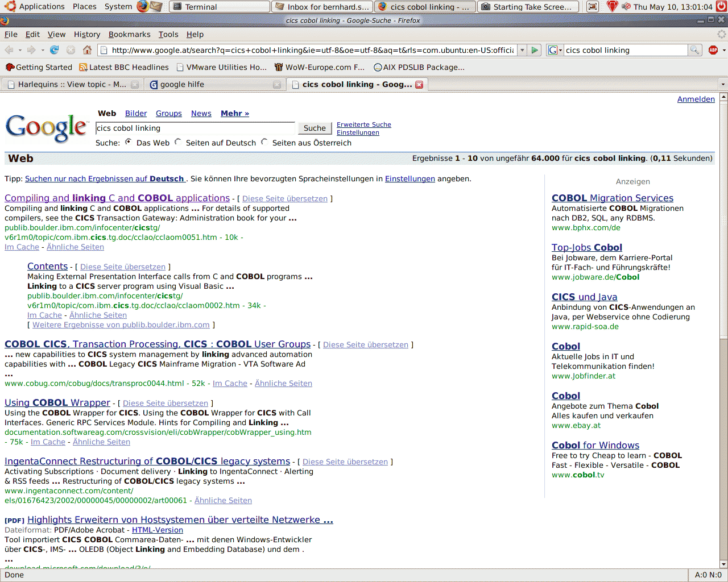Open the Bilder search category
Image resolution: width=728 pixels, height=582 pixels.
pyautogui.click(x=136, y=113)
